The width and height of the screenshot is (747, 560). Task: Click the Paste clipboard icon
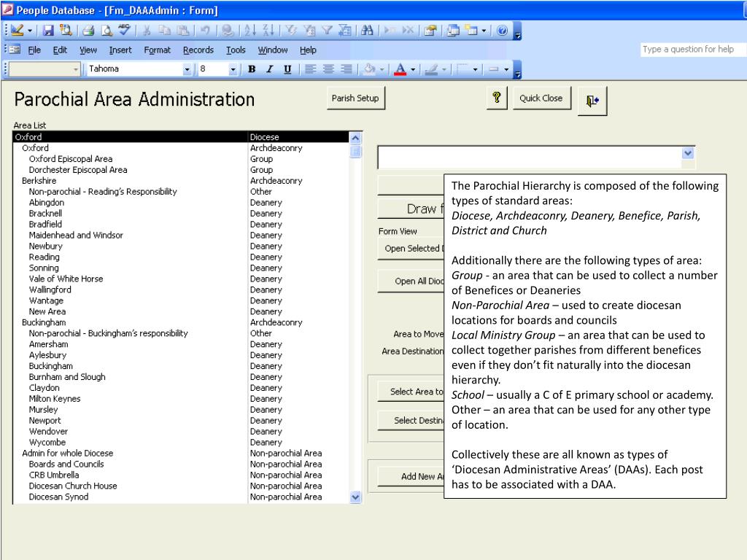(x=183, y=31)
